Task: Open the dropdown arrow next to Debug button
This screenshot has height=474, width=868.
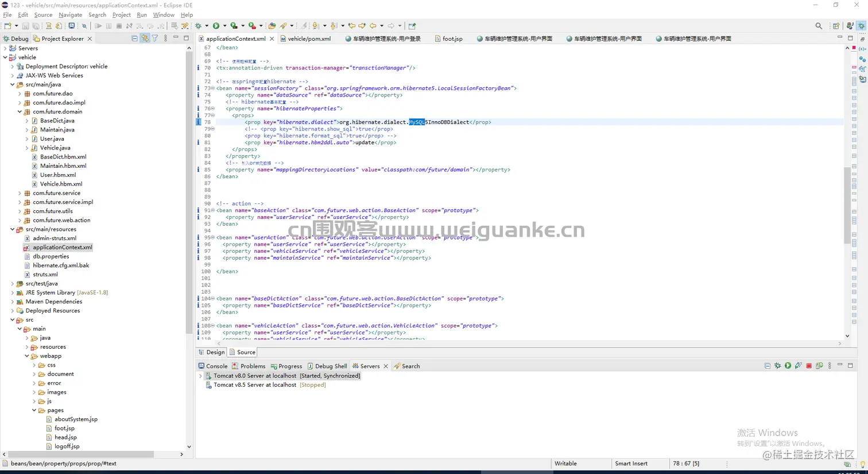Action: click(x=207, y=26)
